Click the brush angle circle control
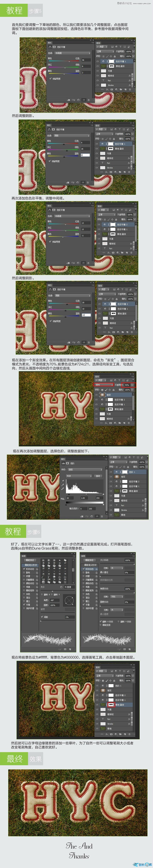Viewport: 153px width, 868px height. (x=69, y=600)
